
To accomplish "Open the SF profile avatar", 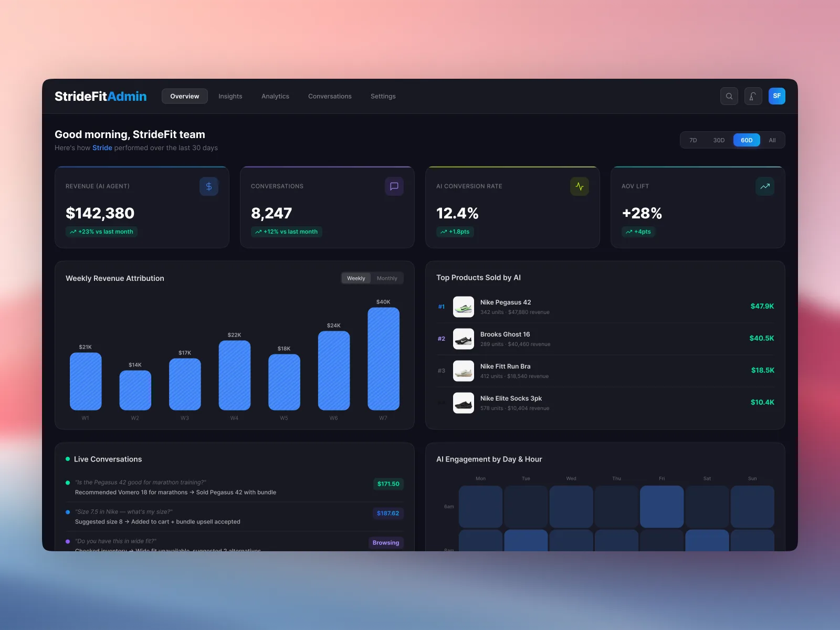I will [x=777, y=96].
